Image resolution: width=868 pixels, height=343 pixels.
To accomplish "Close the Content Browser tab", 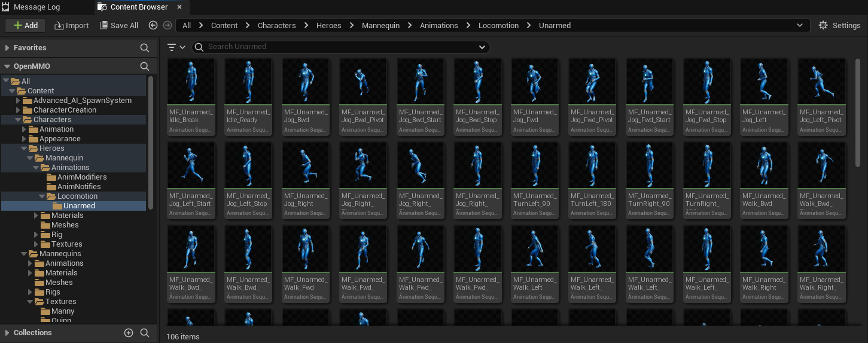I will pos(179,7).
